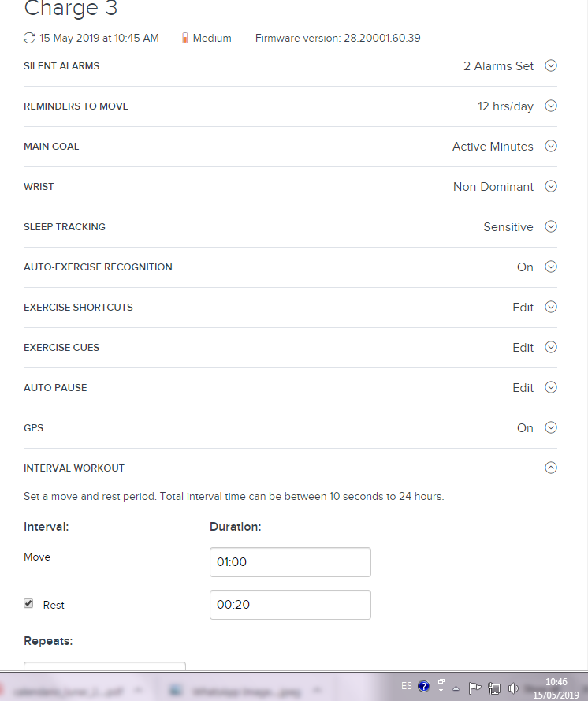Click the sync refresh icon

click(30, 38)
